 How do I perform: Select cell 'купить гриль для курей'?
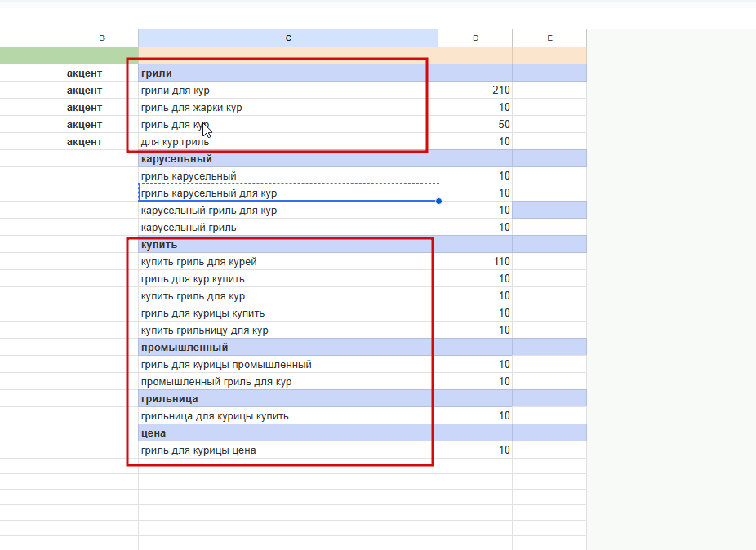click(288, 262)
